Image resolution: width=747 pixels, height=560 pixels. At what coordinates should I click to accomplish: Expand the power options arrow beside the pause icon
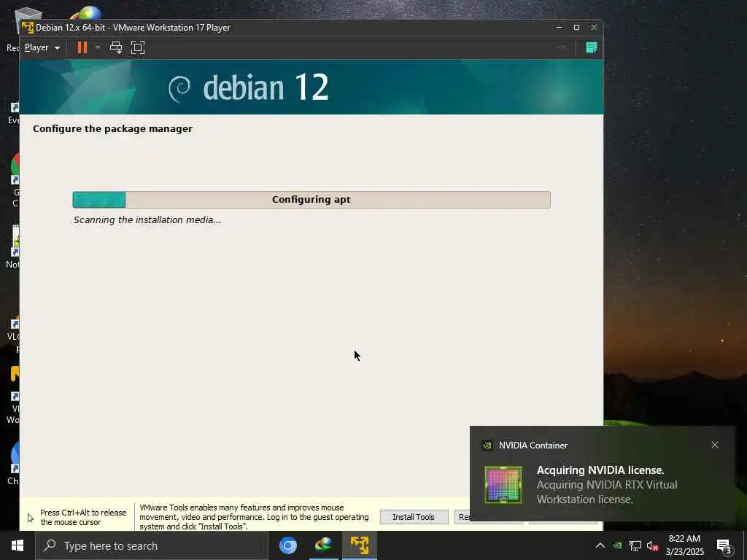98,47
